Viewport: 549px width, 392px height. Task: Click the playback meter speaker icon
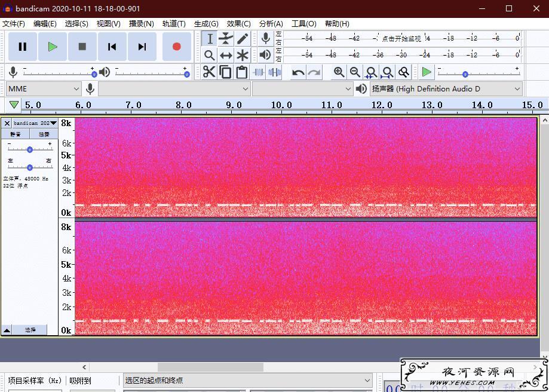pyautogui.click(x=266, y=54)
